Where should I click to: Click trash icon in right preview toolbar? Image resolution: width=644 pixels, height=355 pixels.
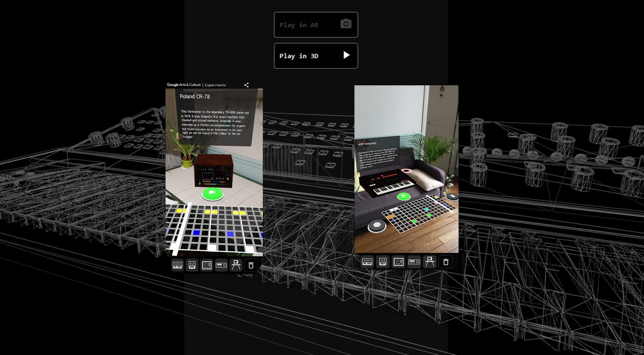click(x=446, y=262)
